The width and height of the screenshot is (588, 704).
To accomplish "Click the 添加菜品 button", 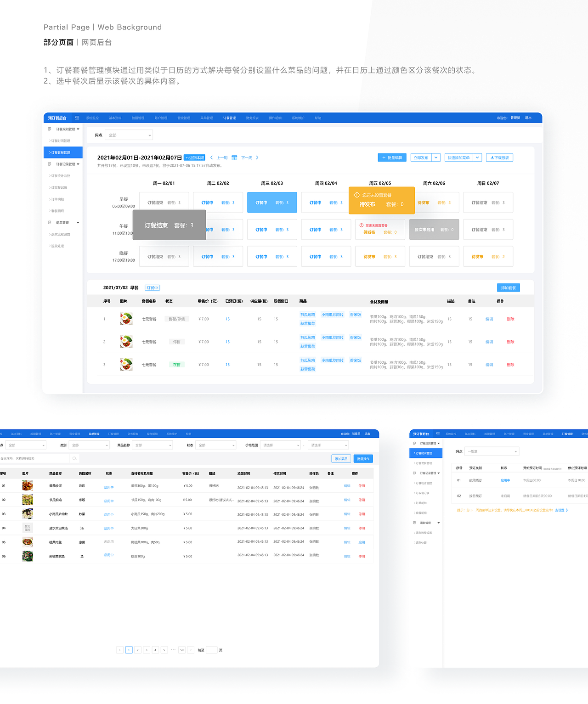I will [341, 458].
